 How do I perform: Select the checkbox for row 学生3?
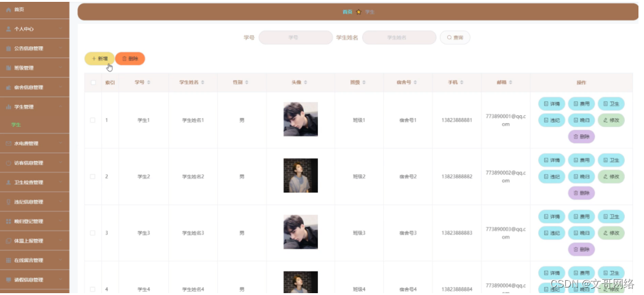coord(93,233)
